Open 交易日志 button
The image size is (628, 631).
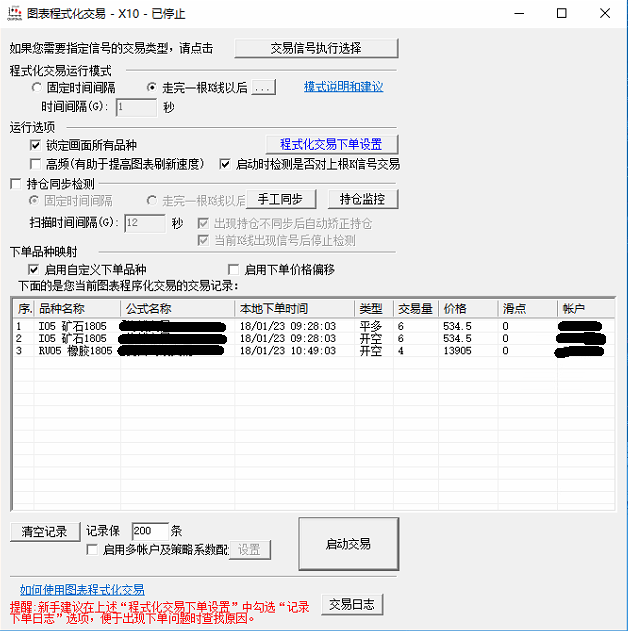[x=352, y=604]
